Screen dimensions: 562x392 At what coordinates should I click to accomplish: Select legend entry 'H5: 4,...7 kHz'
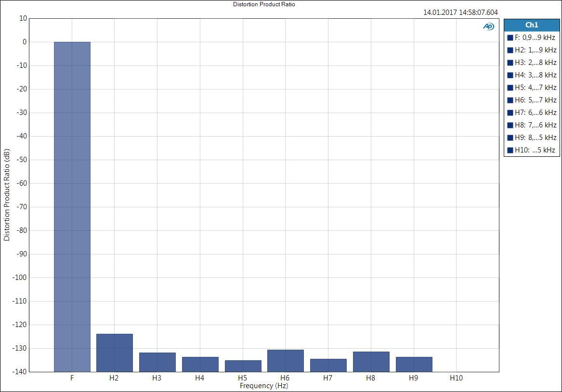pos(532,88)
